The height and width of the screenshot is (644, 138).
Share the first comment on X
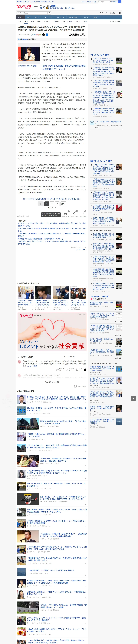tap(85, 370)
